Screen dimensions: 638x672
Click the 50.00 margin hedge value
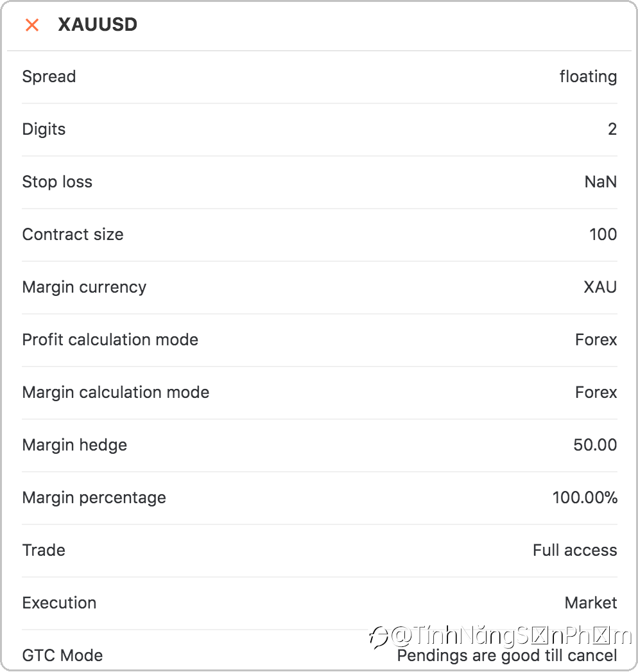click(595, 445)
